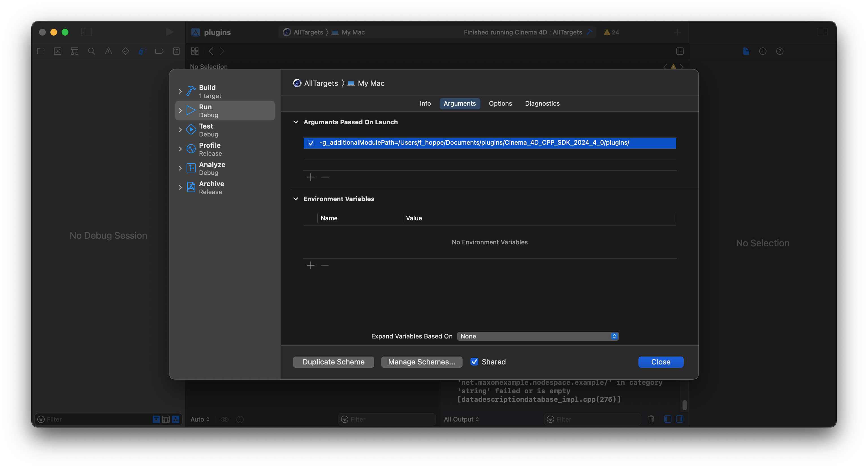
Task: Clear console with the trash icon
Action: pos(651,419)
